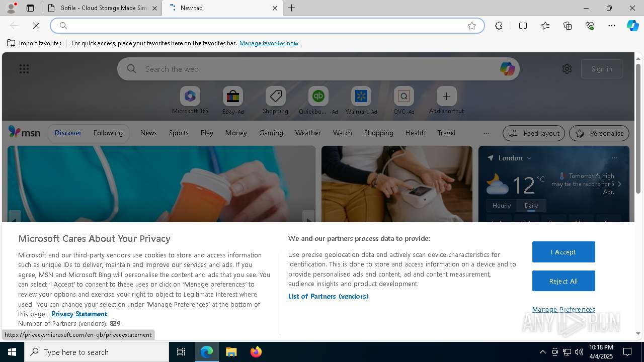Open Privacy Statement link
Screen dimensions: 644x362
coord(79,314)
